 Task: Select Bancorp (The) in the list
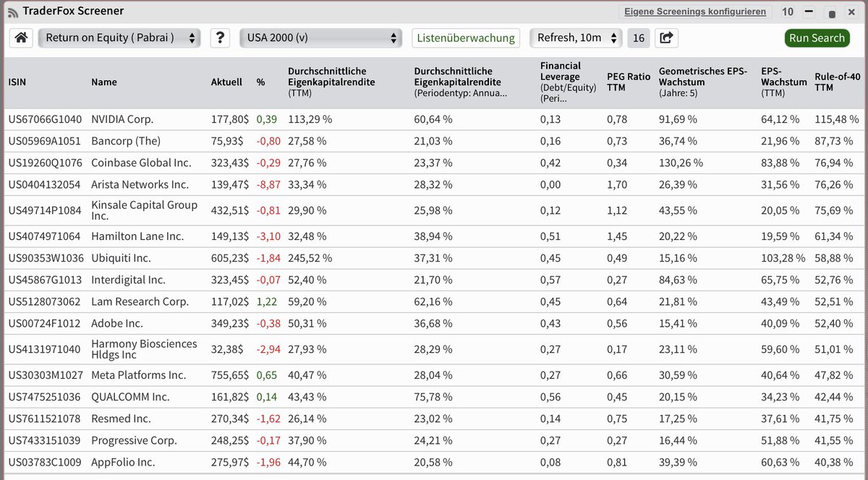tap(126, 141)
